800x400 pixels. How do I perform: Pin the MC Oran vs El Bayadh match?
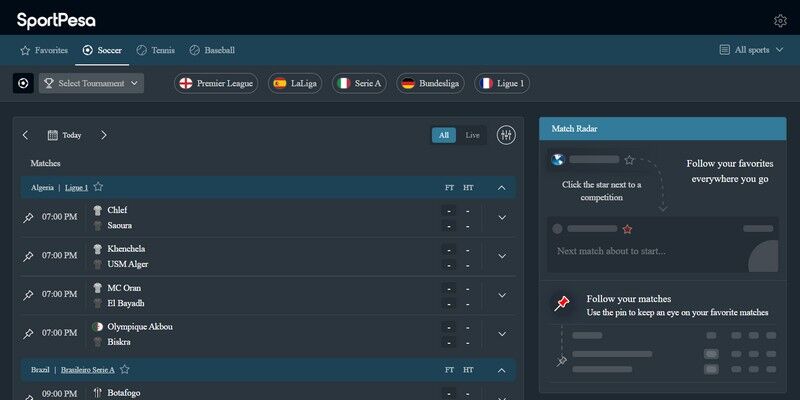(29, 295)
